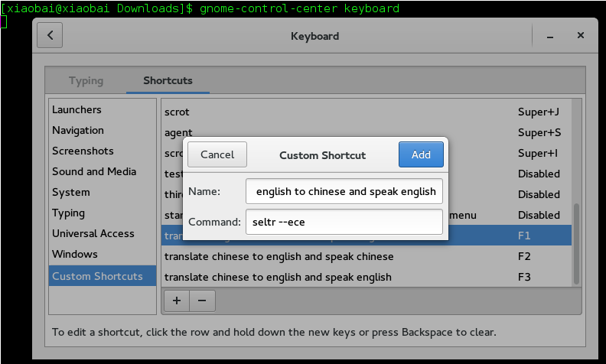Switch to the Typing tab

pyautogui.click(x=86, y=80)
